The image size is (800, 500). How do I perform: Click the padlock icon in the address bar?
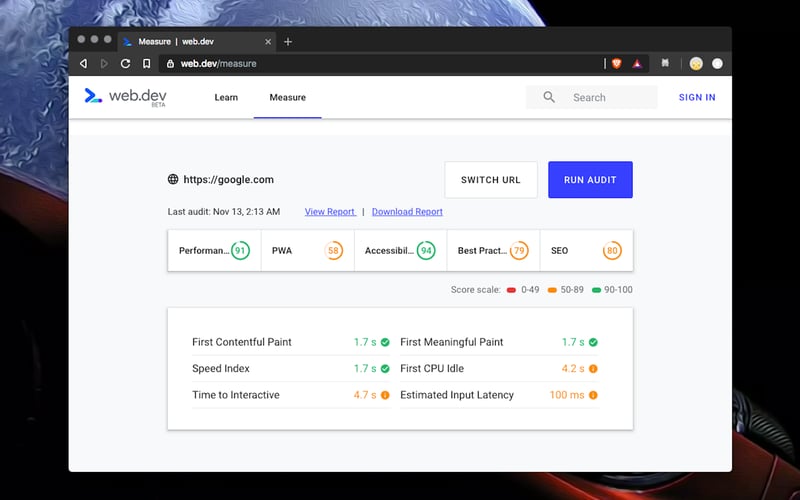[170, 64]
